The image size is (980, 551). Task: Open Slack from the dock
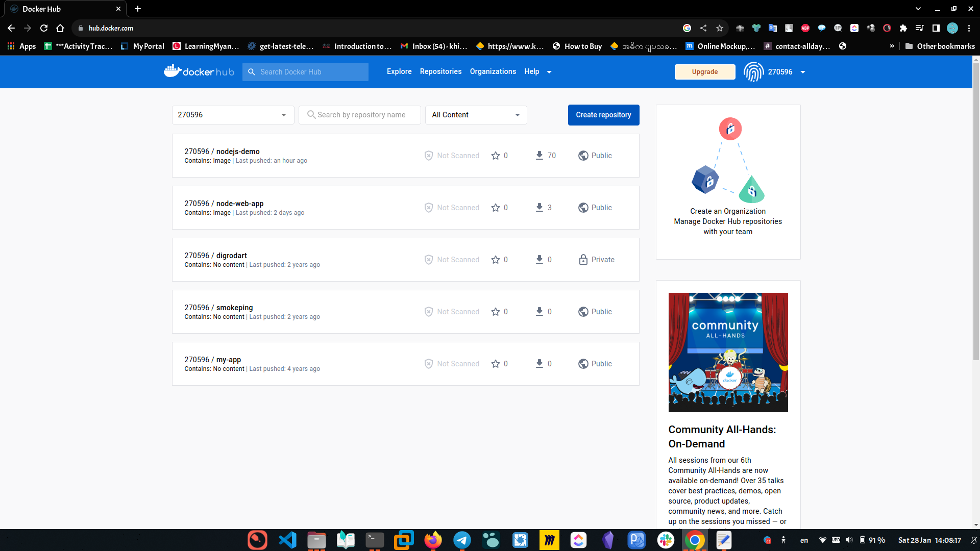(666, 540)
